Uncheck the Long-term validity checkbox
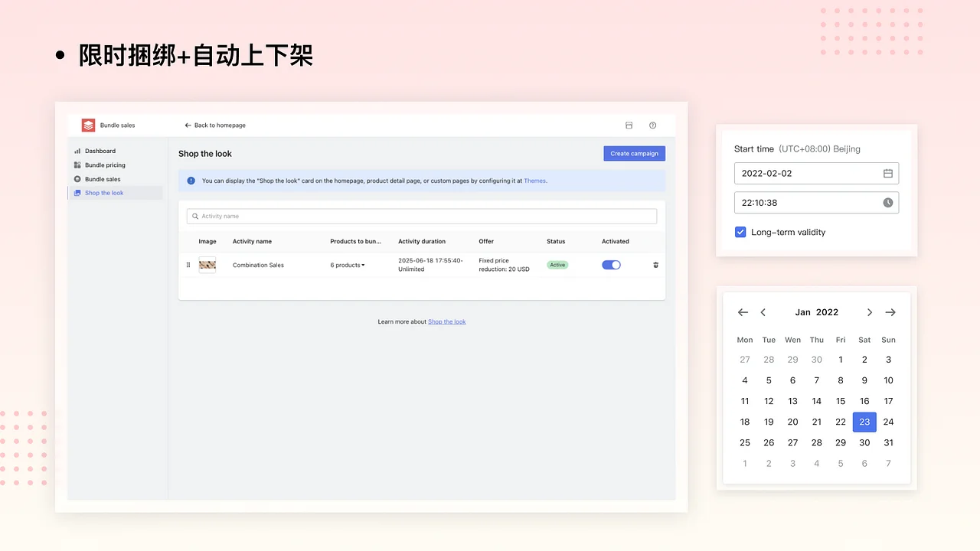980x551 pixels. tap(740, 232)
